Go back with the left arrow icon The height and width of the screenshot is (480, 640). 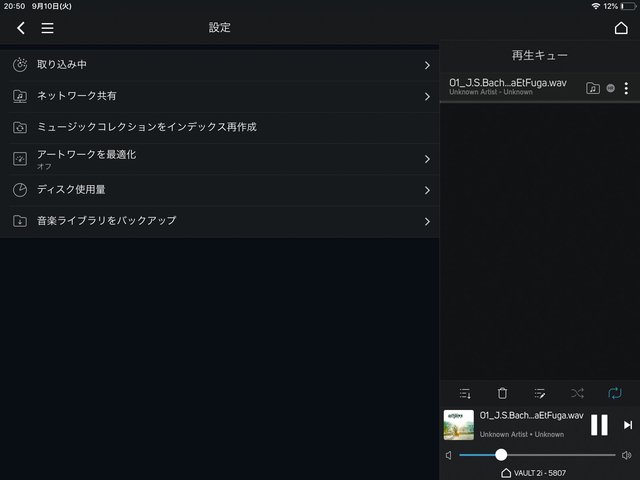[21, 28]
